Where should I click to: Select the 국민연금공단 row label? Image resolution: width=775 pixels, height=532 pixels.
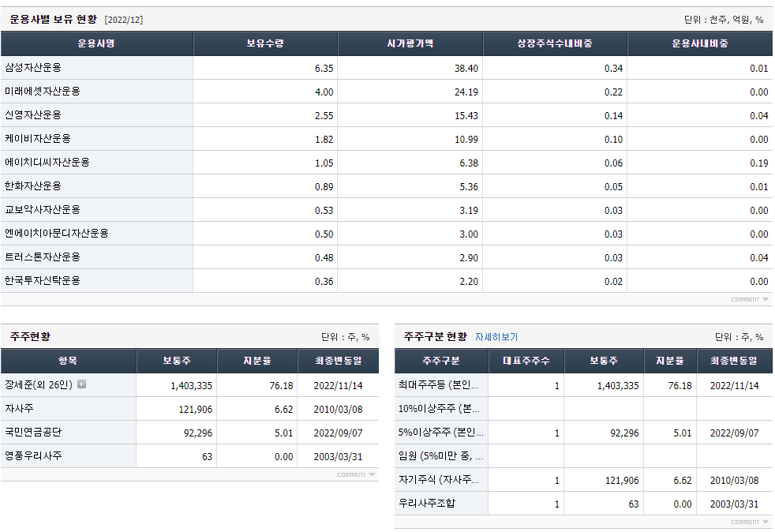pos(33,432)
